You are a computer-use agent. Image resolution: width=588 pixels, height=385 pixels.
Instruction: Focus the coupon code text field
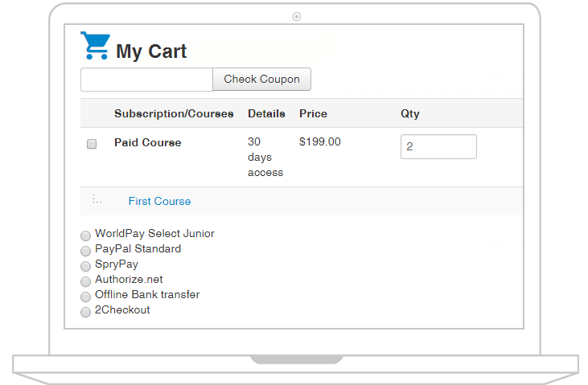pos(146,80)
